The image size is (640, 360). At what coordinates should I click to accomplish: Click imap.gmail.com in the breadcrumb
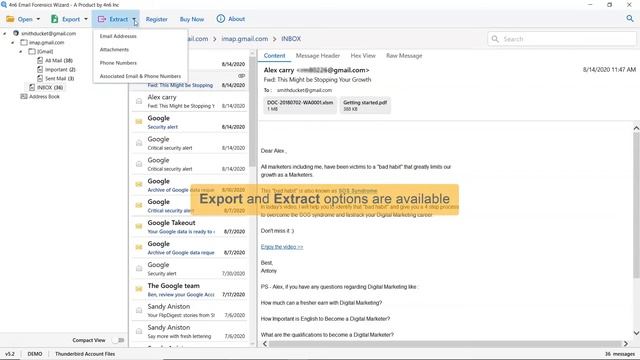click(244, 39)
